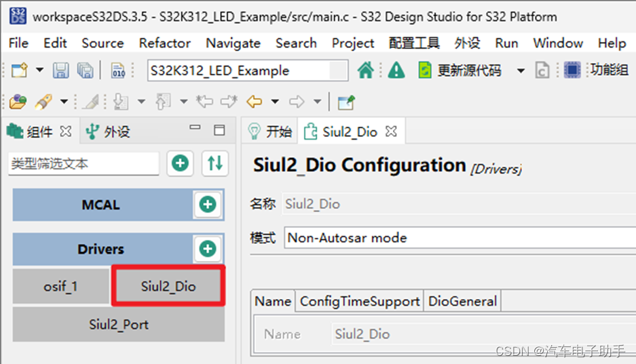Open the Back history dropdown arrow
This screenshot has height=364, width=636.
point(275,101)
